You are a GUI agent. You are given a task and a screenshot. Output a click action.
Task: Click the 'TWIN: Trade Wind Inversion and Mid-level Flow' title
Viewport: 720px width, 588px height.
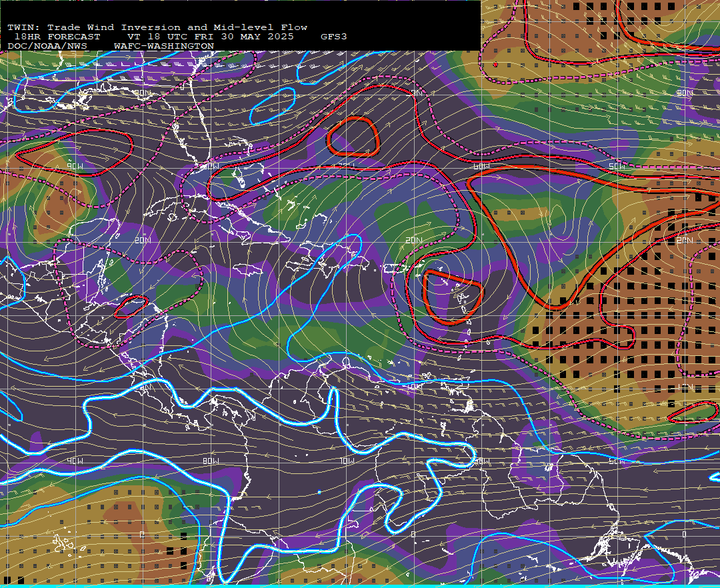157,27
